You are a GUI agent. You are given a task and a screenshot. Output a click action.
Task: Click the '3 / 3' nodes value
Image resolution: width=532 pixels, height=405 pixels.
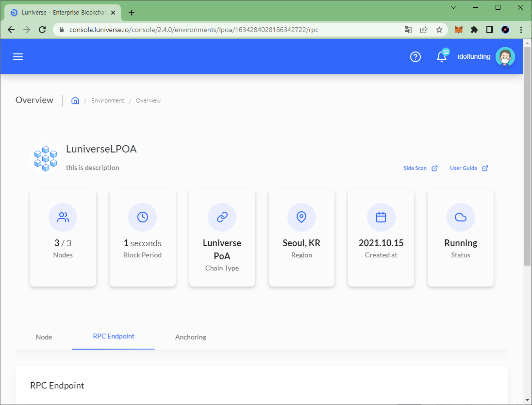pyautogui.click(x=63, y=243)
